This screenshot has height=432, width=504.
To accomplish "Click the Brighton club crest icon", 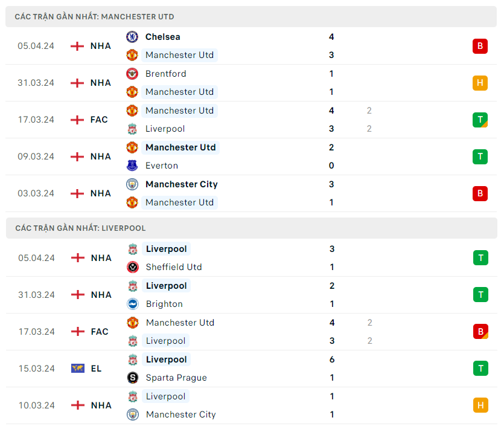I will (x=133, y=304).
